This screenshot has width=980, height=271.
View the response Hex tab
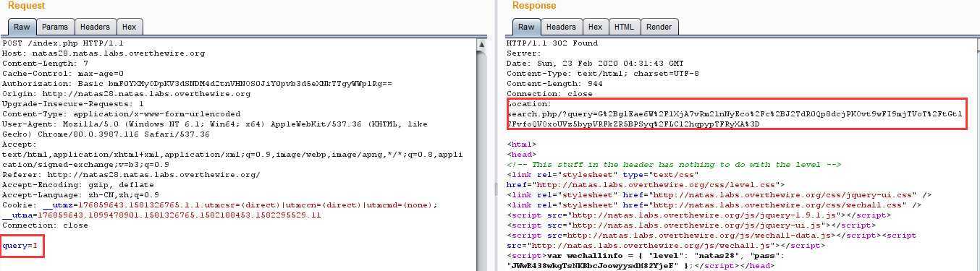click(595, 27)
